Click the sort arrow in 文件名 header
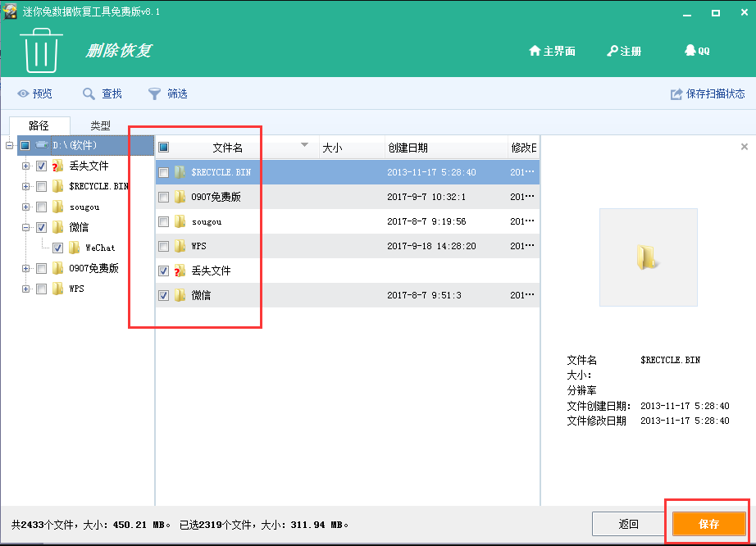The image size is (756, 546). click(x=305, y=144)
